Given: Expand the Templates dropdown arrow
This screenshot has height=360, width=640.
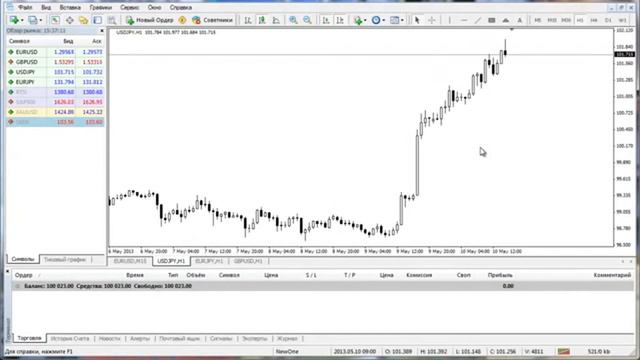Looking at the screenshot, I should [x=402, y=20].
